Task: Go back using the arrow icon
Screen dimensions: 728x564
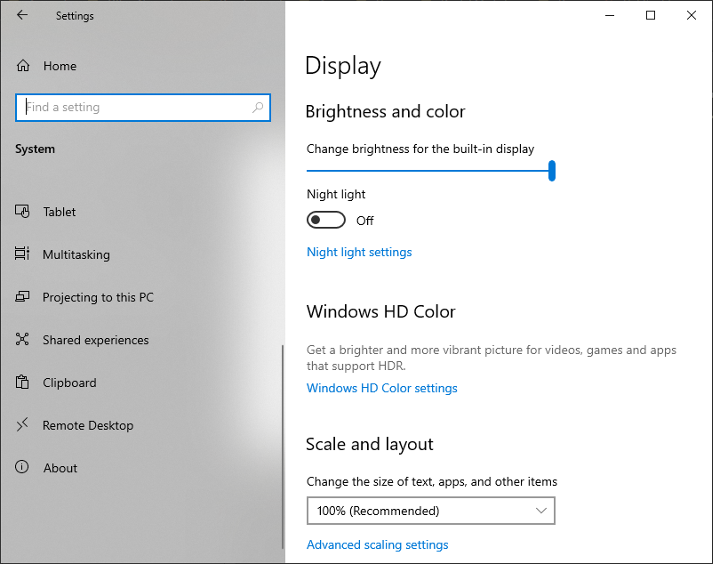Action: coord(22,15)
